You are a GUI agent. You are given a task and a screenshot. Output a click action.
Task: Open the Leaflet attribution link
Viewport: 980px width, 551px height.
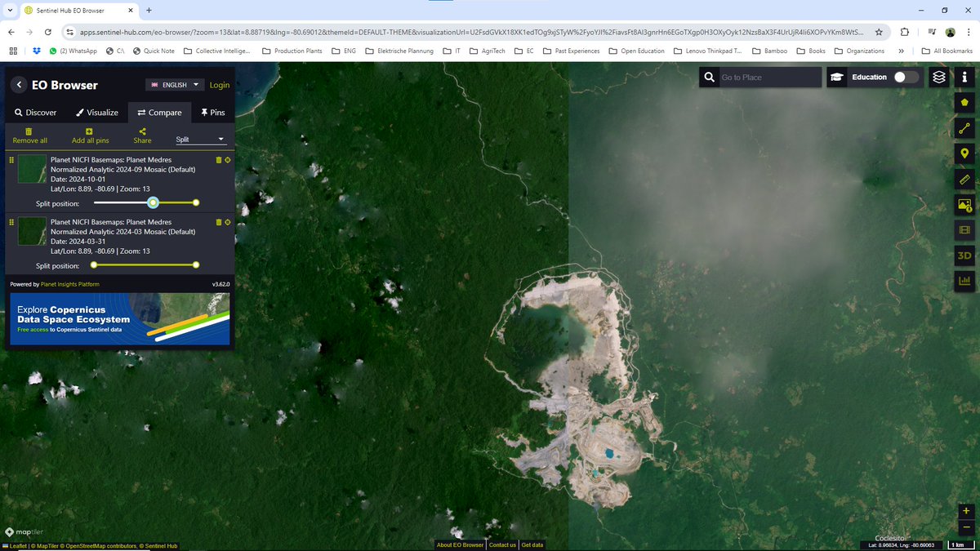(x=16, y=546)
